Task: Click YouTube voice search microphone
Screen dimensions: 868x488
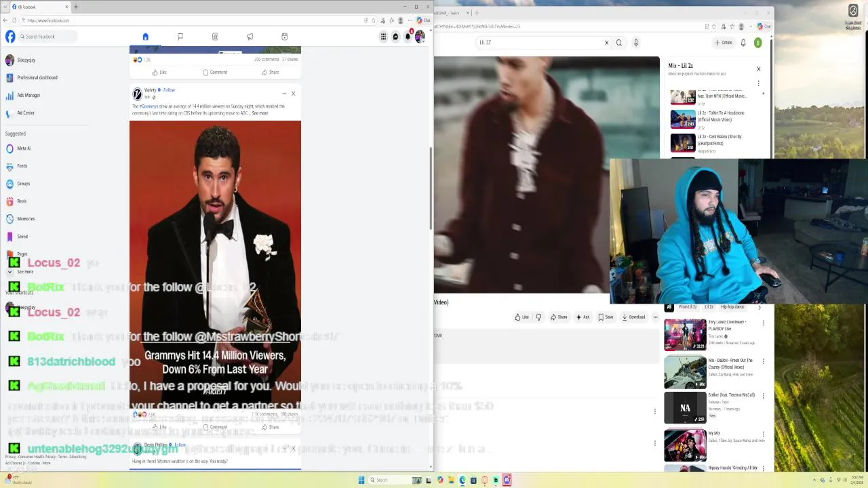Action: coord(635,43)
